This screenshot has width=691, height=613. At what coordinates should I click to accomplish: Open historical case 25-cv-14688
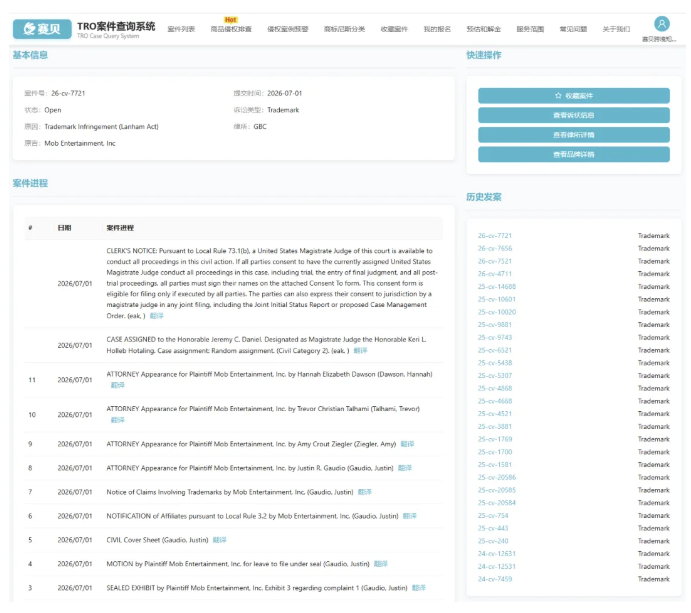click(497, 286)
